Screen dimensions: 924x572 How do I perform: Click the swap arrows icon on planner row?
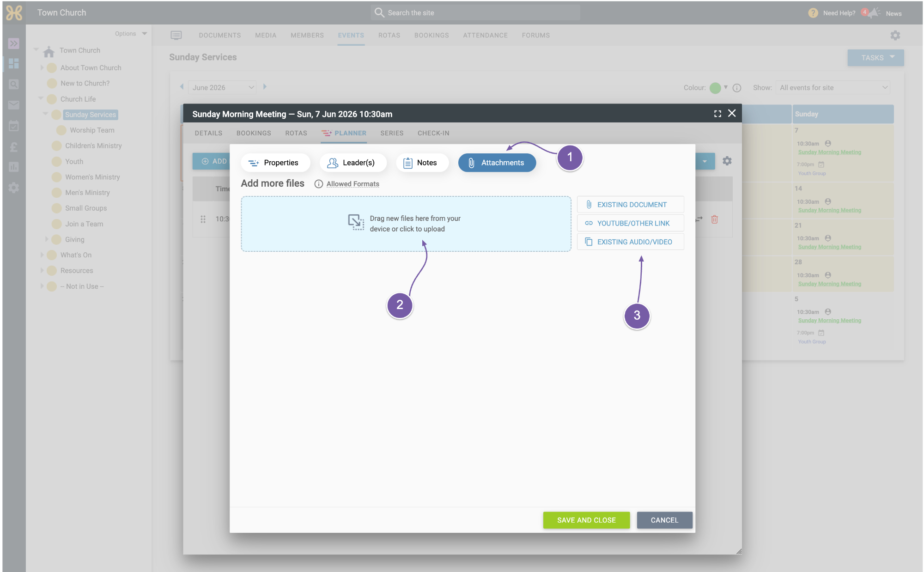(699, 219)
